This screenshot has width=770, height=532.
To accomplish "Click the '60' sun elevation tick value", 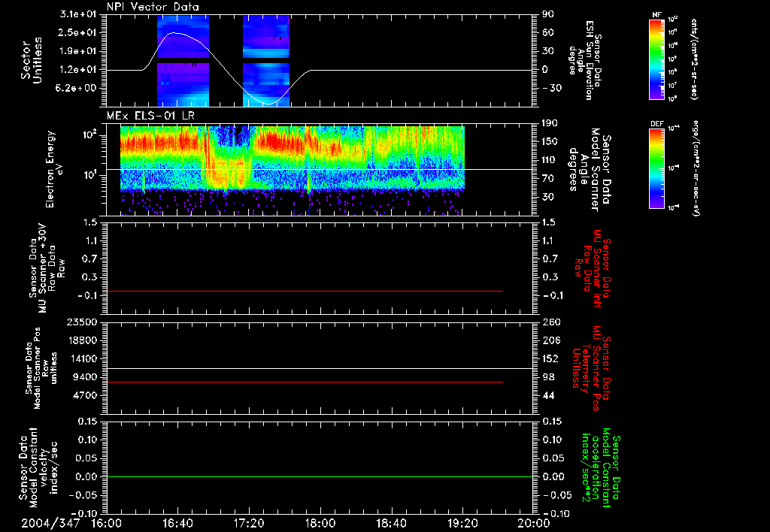I will (x=548, y=32).
